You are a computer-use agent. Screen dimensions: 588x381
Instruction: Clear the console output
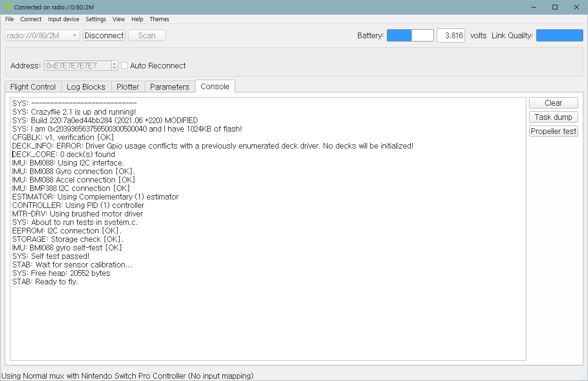[553, 103]
